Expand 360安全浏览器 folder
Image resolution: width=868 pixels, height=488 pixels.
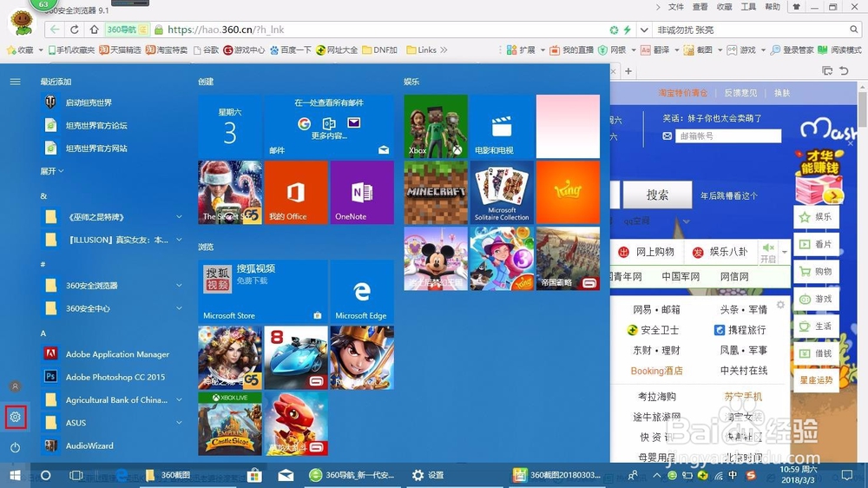point(112,286)
